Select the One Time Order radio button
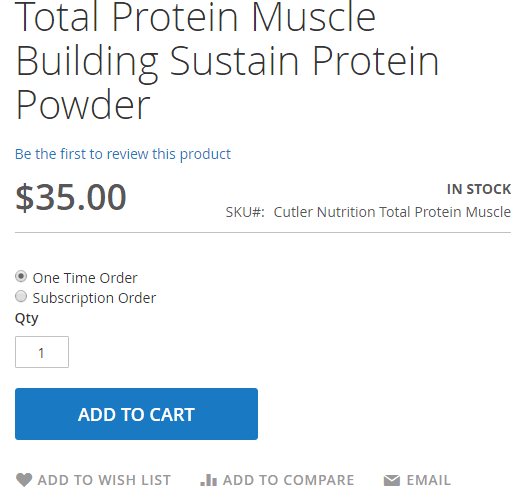The width and height of the screenshot is (530, 501). point(21,277)
